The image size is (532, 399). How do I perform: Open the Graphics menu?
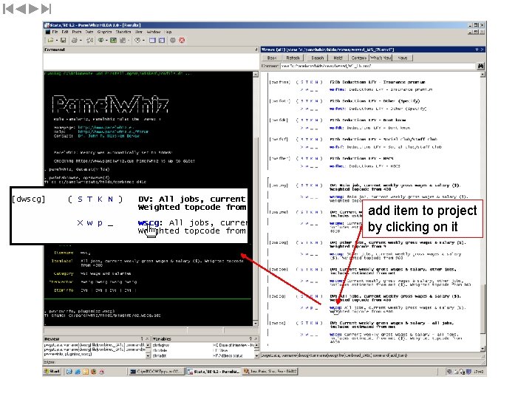pyautogui.click(x=104, y=32)
